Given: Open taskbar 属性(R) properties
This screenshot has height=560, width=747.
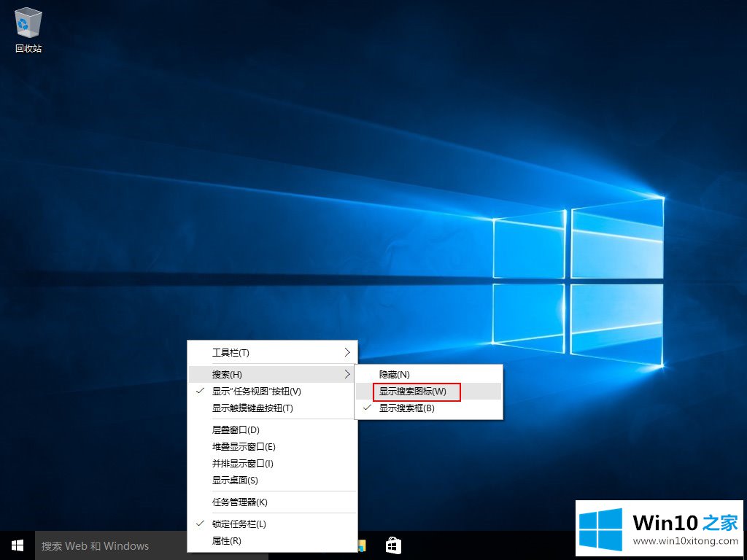Looking at the screenshot, I should pos(273,541).
